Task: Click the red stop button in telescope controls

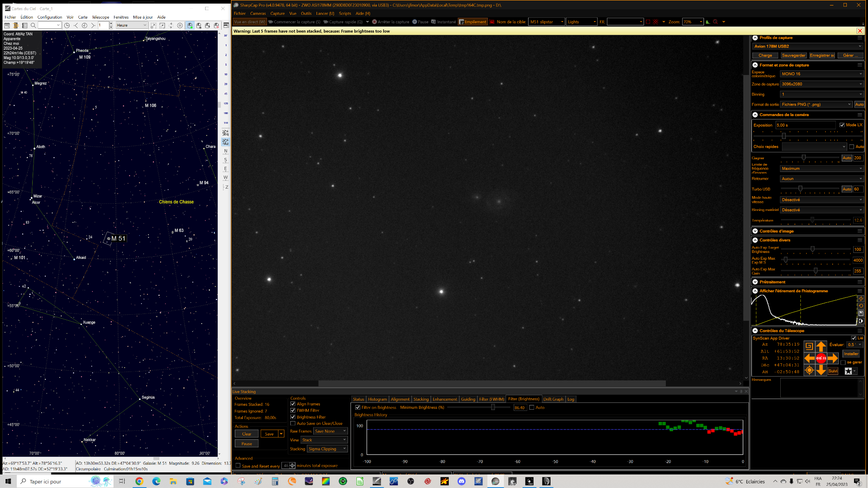Action: tap(821, 358)
